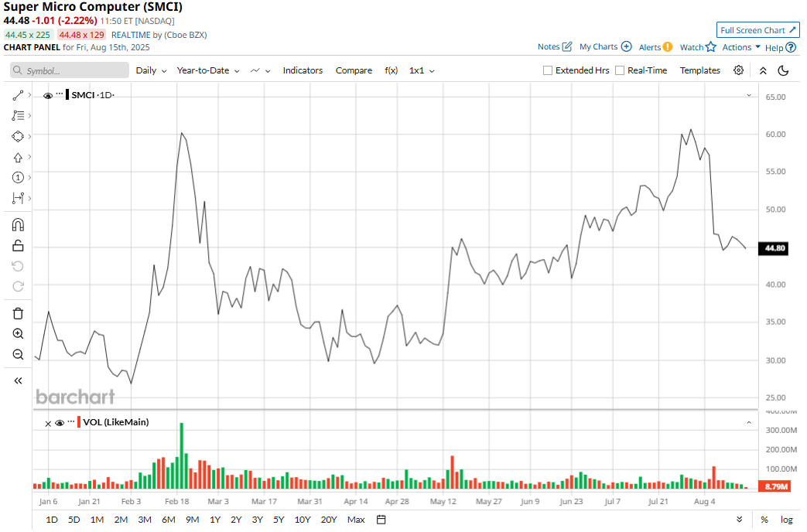This screenshot has height=532, width=807.
Task: Remove the VOL indicator with X
Action: 48,424
